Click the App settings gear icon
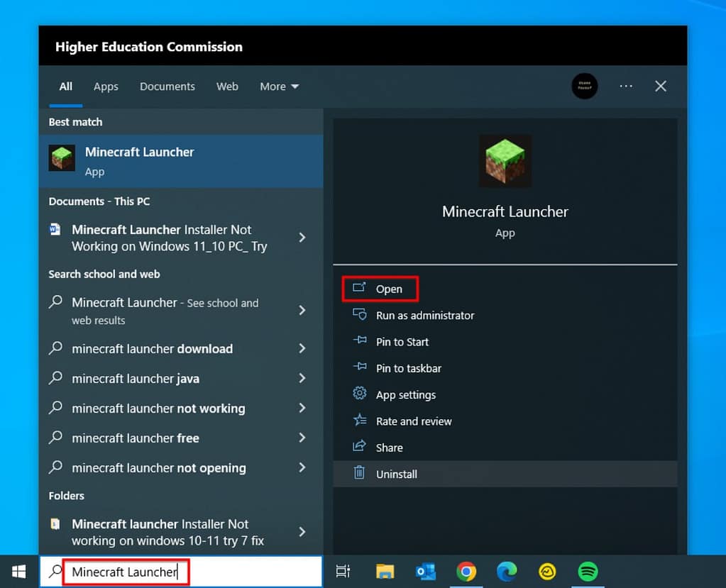Screen dimensions: 726x588 coord(359,393)
